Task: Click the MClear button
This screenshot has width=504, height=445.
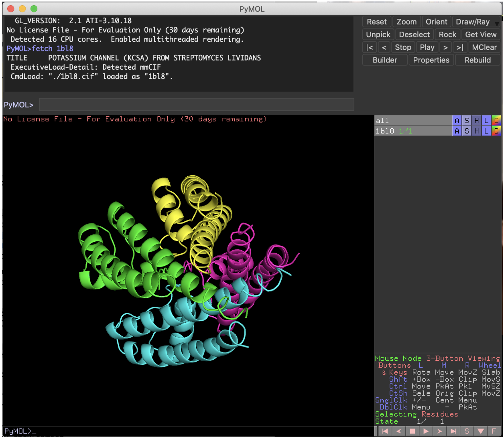Action: pos(484,47)
